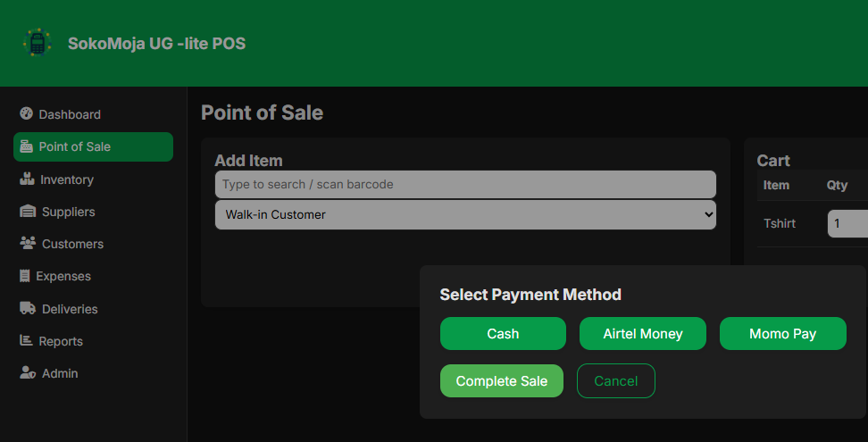Select Airtel Money payment option
This screenshot has height=442, width=868.
[643, 334]
